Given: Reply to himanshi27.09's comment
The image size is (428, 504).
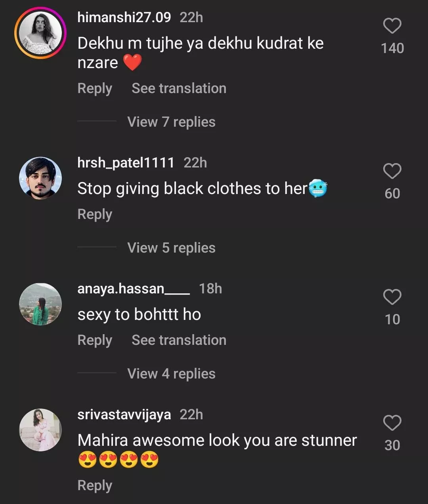Looking at the screenshot, I should click(95, 88).
